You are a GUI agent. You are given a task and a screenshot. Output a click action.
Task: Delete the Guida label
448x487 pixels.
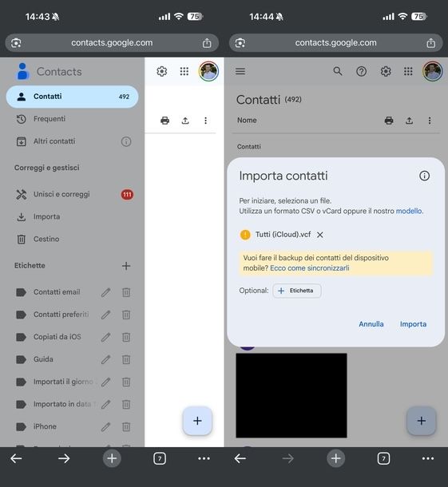click(126, 359)
